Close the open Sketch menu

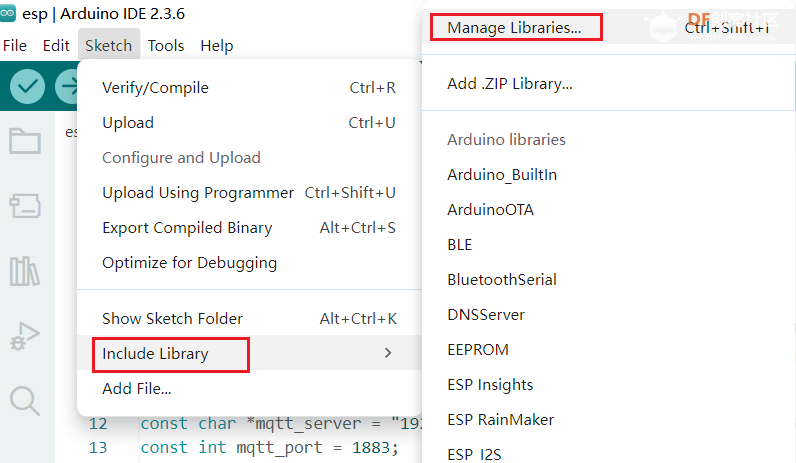click(109, 46)
